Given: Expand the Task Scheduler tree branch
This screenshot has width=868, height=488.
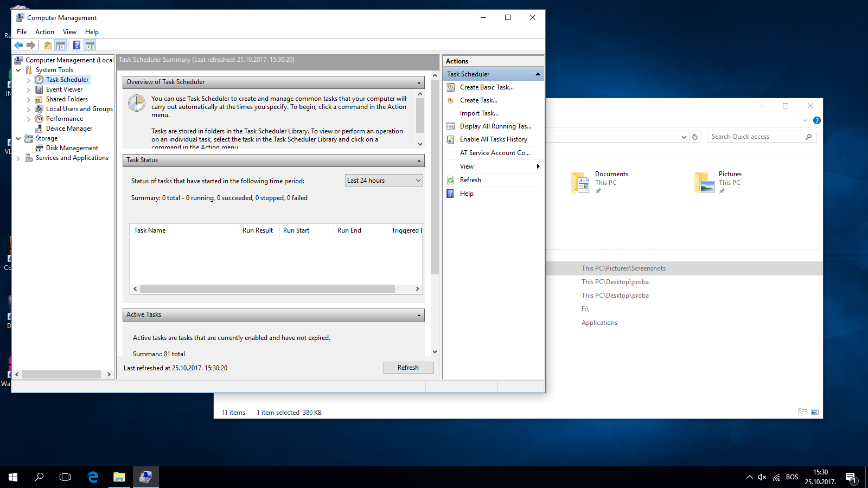Looking at the screenshot, I should point(29,80).
